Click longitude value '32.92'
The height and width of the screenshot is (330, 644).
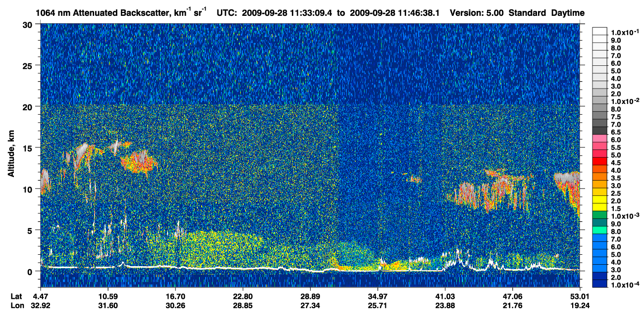pyautogui.click(x=41, y=305)
